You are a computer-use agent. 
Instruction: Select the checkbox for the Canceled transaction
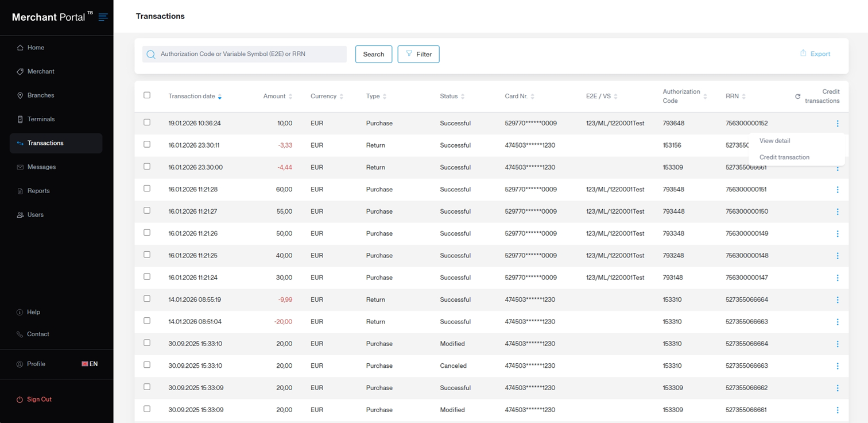tap(147, 365)
